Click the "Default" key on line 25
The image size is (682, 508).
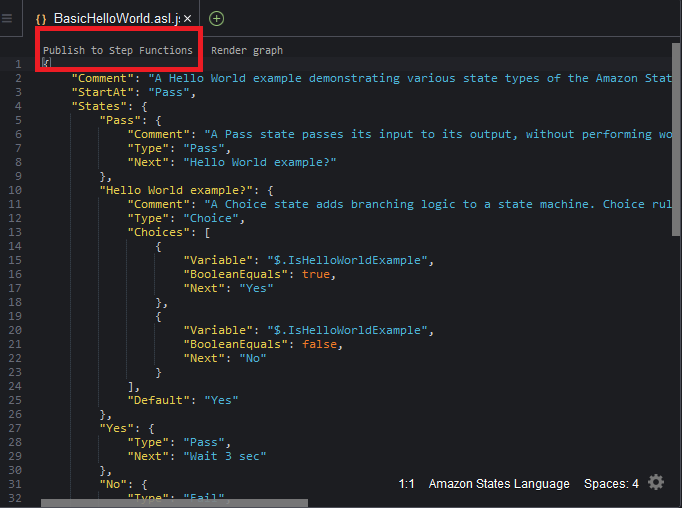pos(159,400)
